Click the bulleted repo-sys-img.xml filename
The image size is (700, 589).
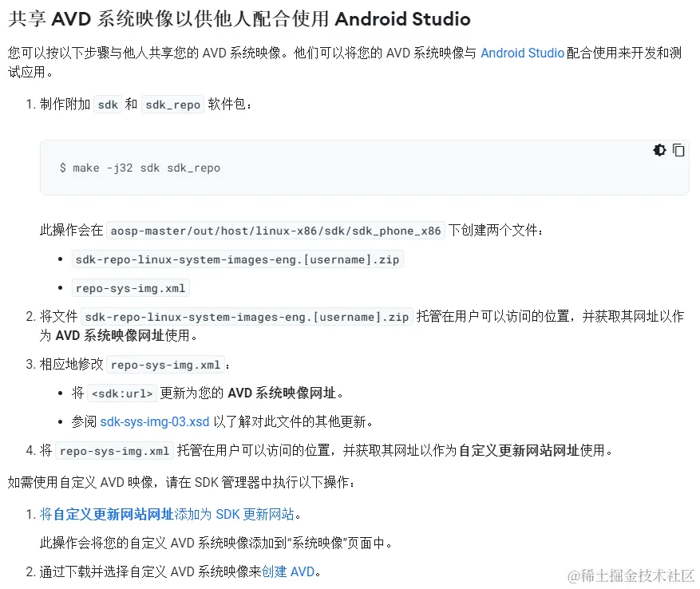130,288
